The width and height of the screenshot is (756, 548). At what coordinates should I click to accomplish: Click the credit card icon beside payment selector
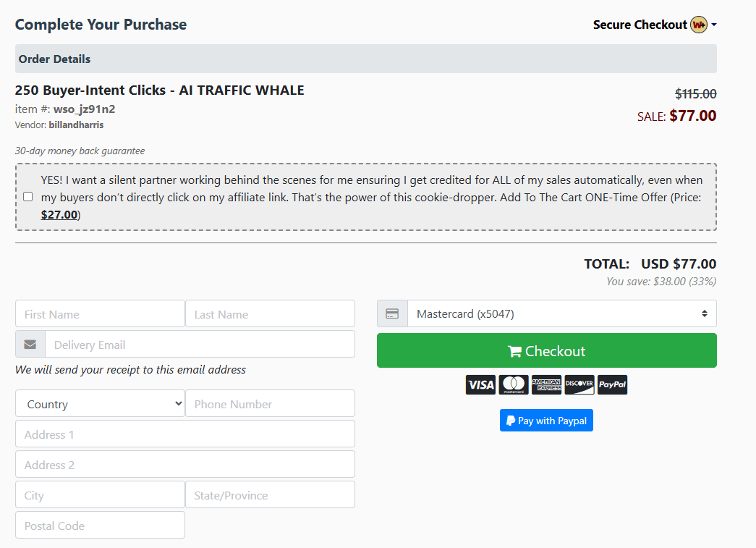pos(392,313)
